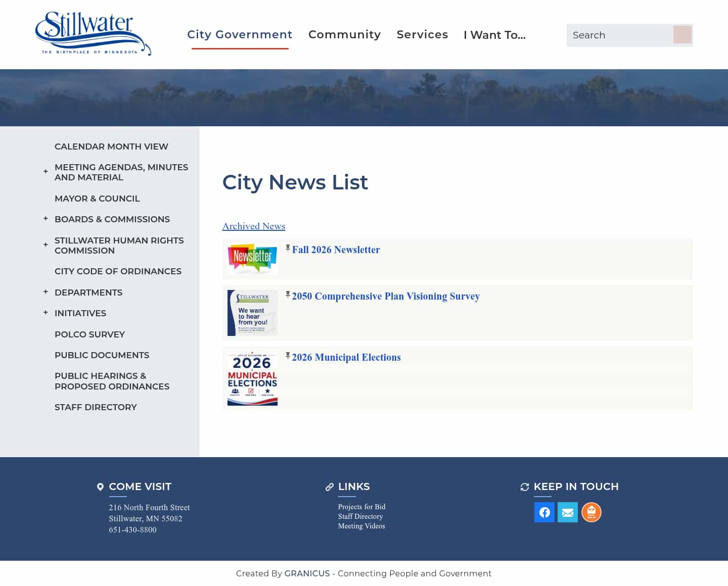This screenshot has width=728, height=586.
Task: Click the 2026 Municipal Elections thumbnail
Action: click(x=252, y=378)
